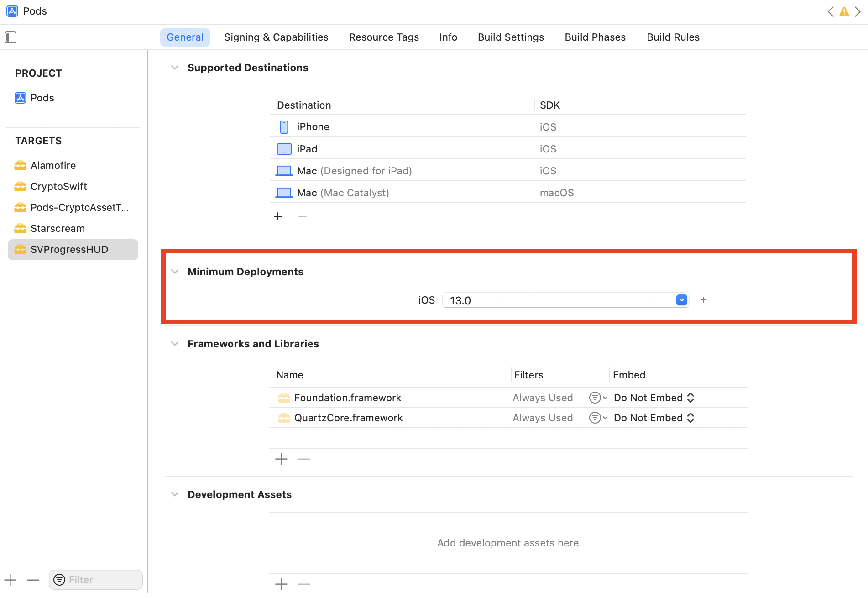Collapse the Development Assets section
Viewport: 868px width, 598px height.
(x=174, y=494)
